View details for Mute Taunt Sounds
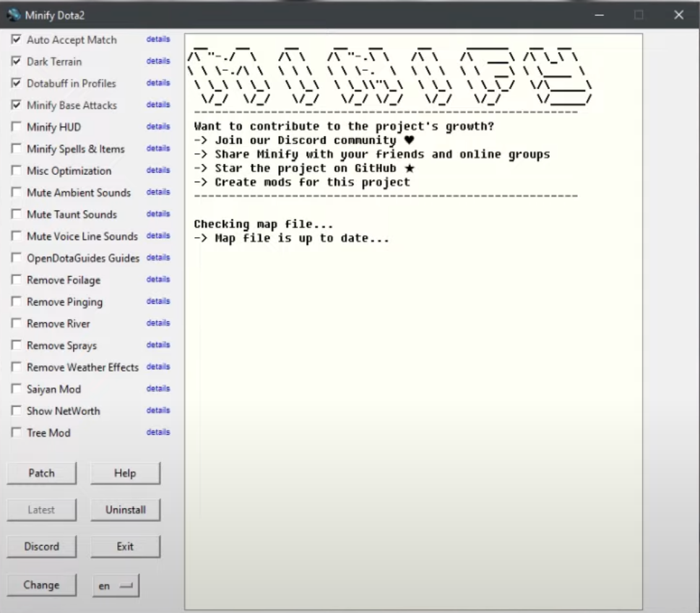Screen dimensions: 700x613 pos(158,213)
